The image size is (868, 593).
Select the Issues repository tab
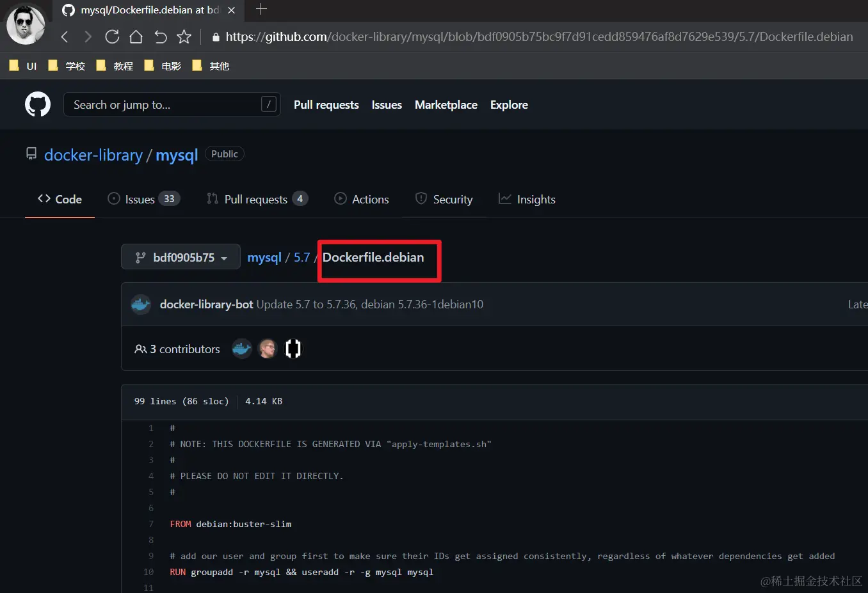143,199
